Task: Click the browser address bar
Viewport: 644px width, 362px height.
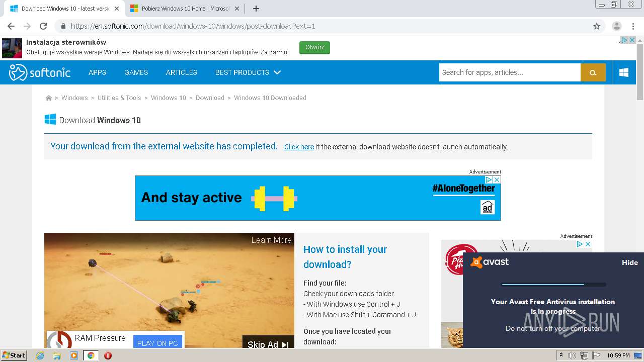Action: (x=322, y=26)
